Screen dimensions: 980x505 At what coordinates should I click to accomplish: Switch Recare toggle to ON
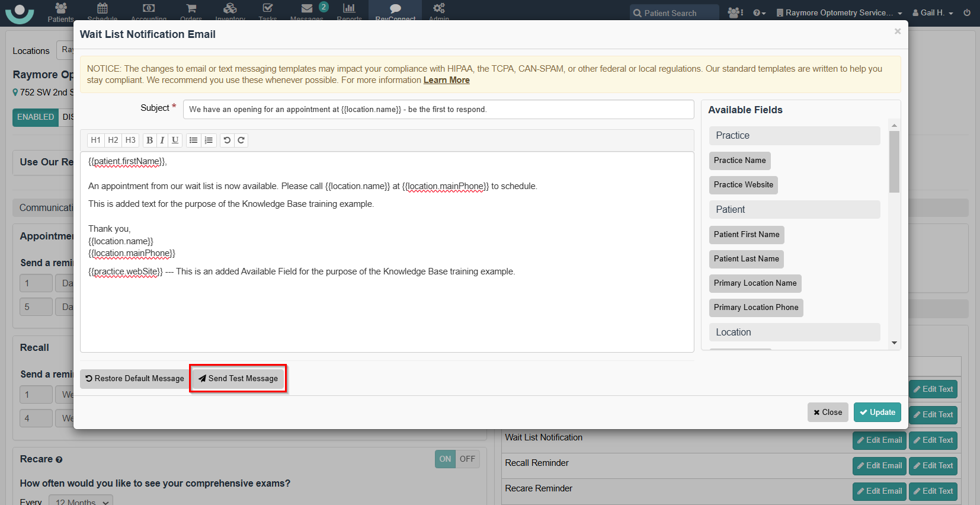tap(445, 459)
